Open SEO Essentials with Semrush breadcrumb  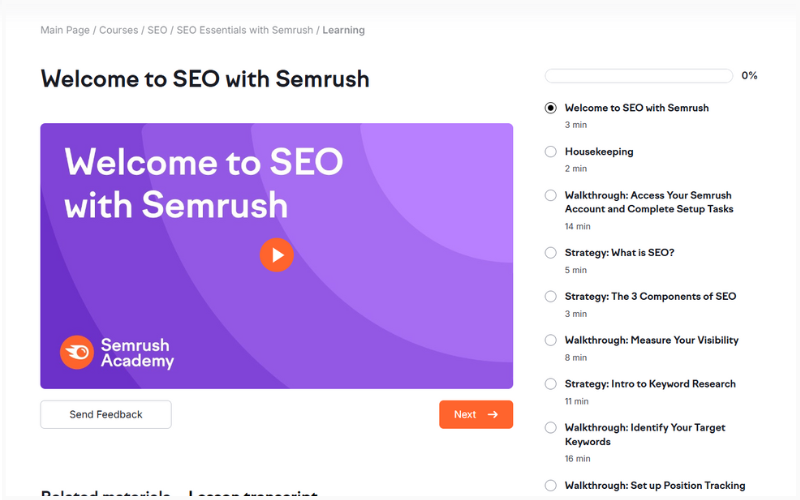(245, 30)
